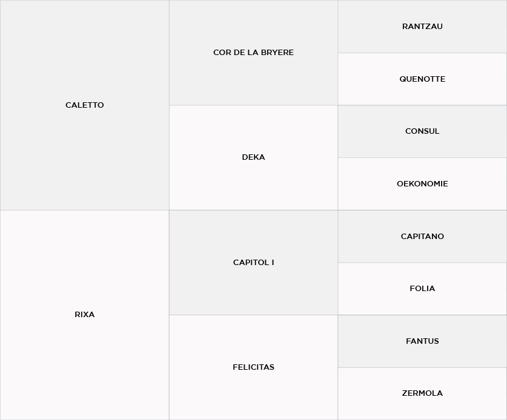Select COR DE LA BRYERE entry
Image resolution: width=507 pixels, height=420 pixels.
point(253,53)
